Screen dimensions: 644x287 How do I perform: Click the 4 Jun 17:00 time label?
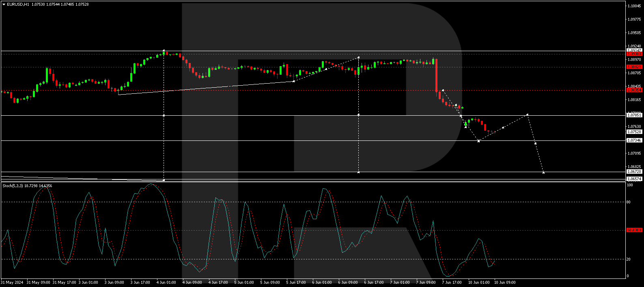[218, 283]
